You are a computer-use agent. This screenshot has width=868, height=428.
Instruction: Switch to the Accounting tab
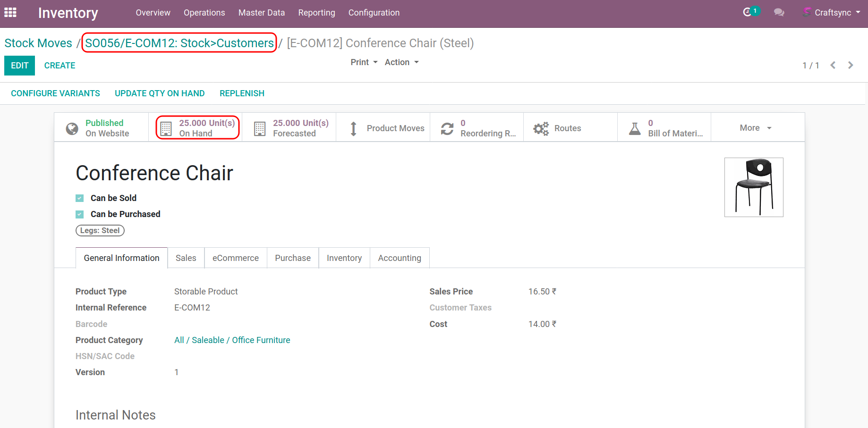(x=399, y=258)
